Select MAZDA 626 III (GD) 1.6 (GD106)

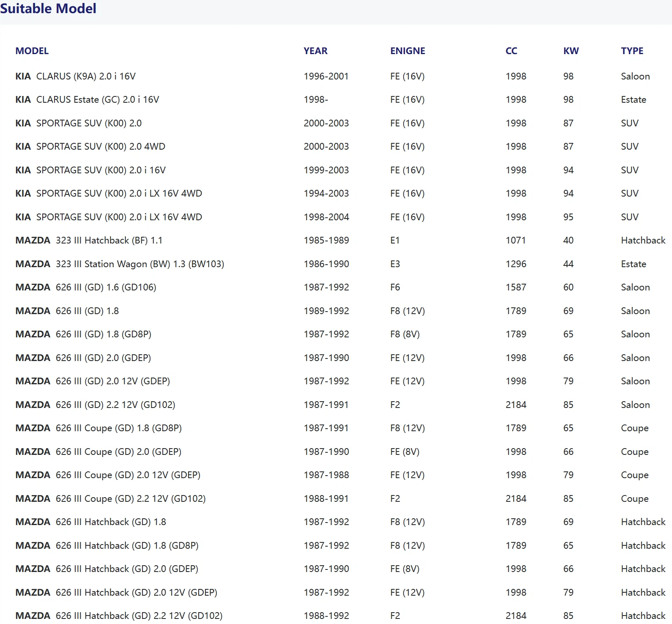point(86,287)
